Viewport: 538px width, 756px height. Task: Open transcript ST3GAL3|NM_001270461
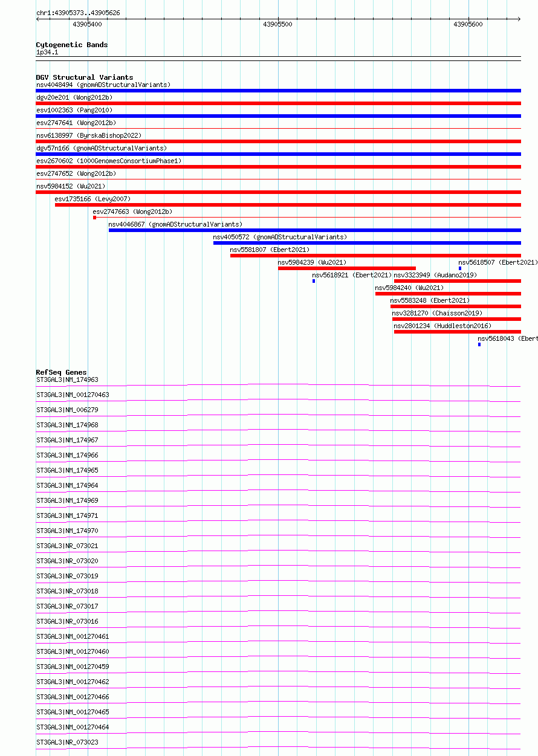coord(73,636)
